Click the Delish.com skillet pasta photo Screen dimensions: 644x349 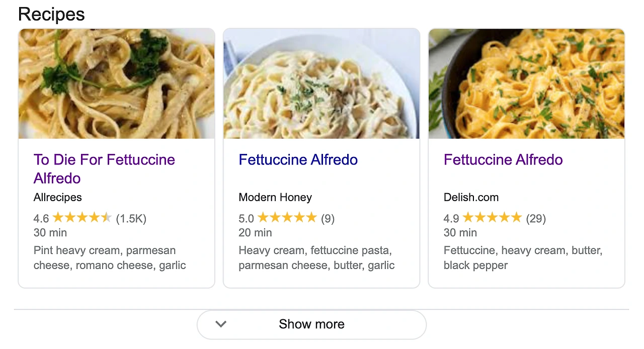tap(526, 83)
